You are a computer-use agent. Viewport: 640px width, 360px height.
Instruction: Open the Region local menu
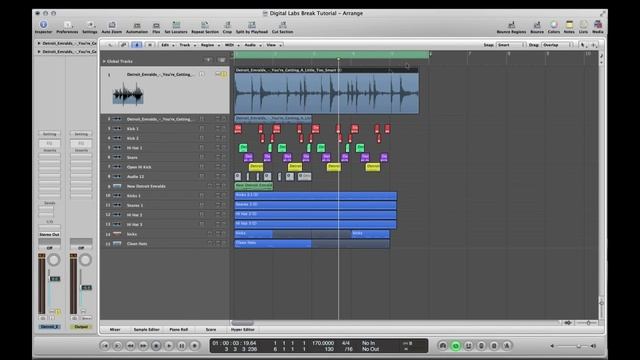[210, 45]
